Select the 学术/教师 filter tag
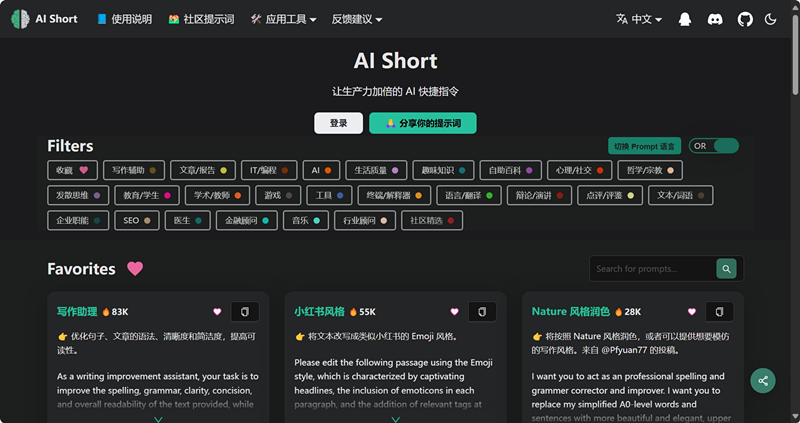Viewport: 800px width, 423px height. click(217, 195)
